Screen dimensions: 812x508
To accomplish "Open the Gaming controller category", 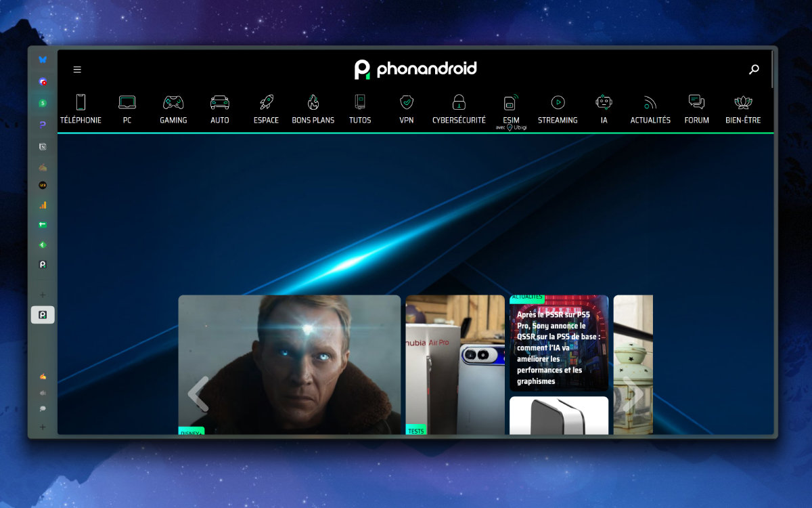I will pos(173,109).
